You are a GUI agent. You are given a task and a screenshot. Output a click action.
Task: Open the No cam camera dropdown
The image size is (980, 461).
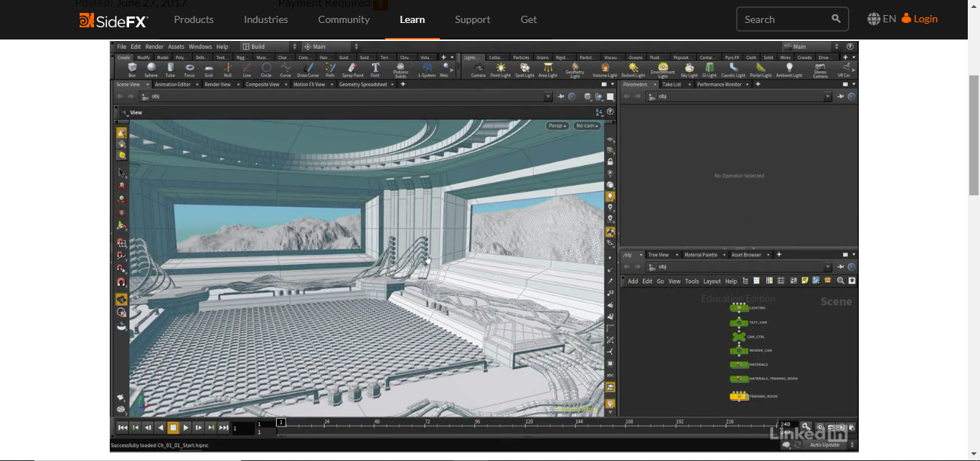[587, 126]
